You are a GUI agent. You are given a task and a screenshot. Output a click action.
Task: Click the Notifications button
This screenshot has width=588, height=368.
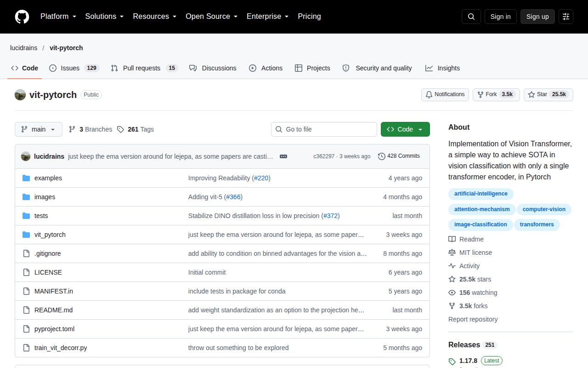click(x=445, y=95)
